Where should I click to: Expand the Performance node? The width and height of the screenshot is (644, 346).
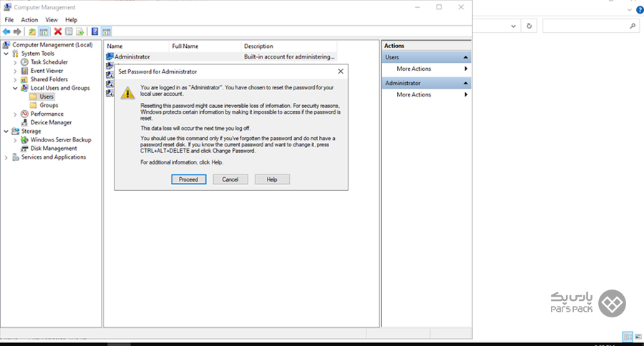(15, 114)
